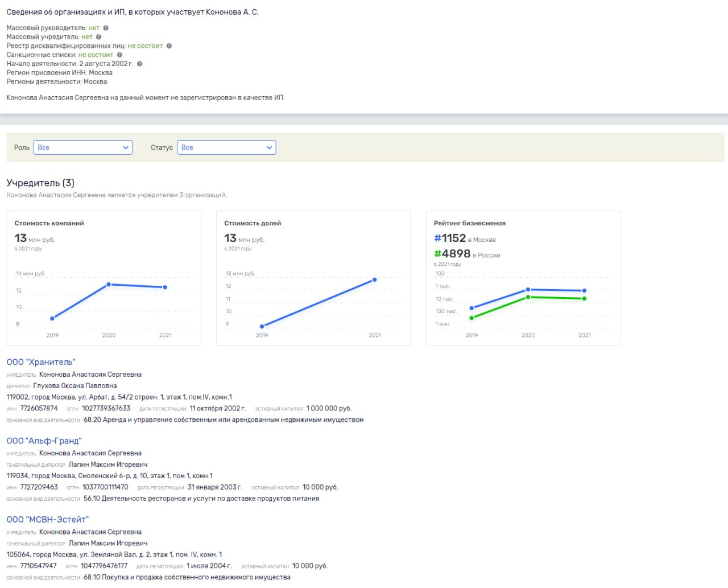Click МСВН-Эстейт address on Земляной Вал
This screenshot has height=588, width=728.
tap(114, 554)
